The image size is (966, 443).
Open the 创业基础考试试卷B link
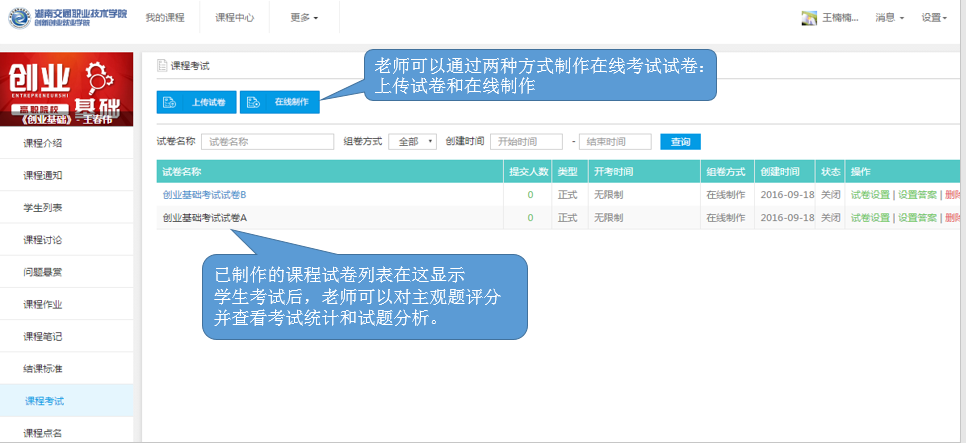[x=204, y=194]
